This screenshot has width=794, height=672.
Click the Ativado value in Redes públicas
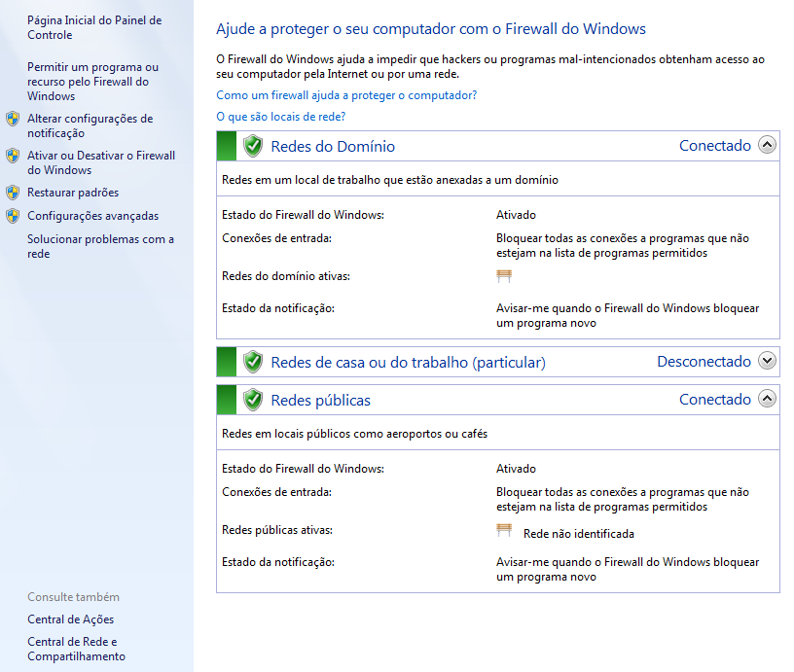516,469
